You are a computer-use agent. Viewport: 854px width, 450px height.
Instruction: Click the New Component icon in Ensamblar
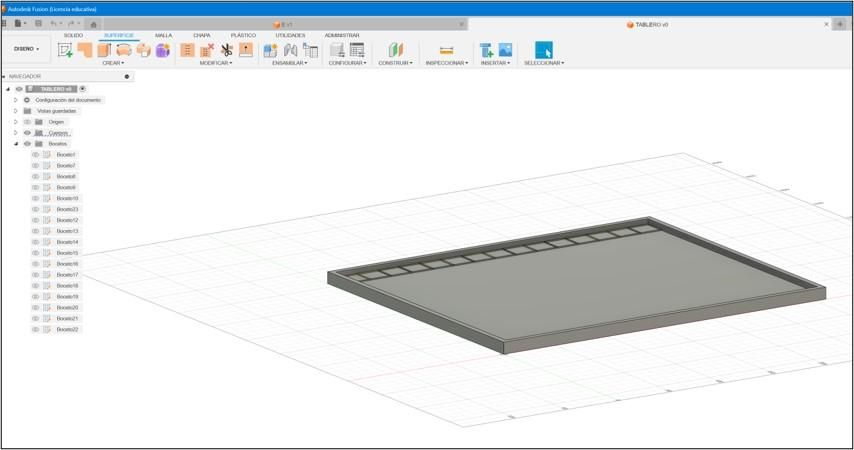[x=270, y=50]
